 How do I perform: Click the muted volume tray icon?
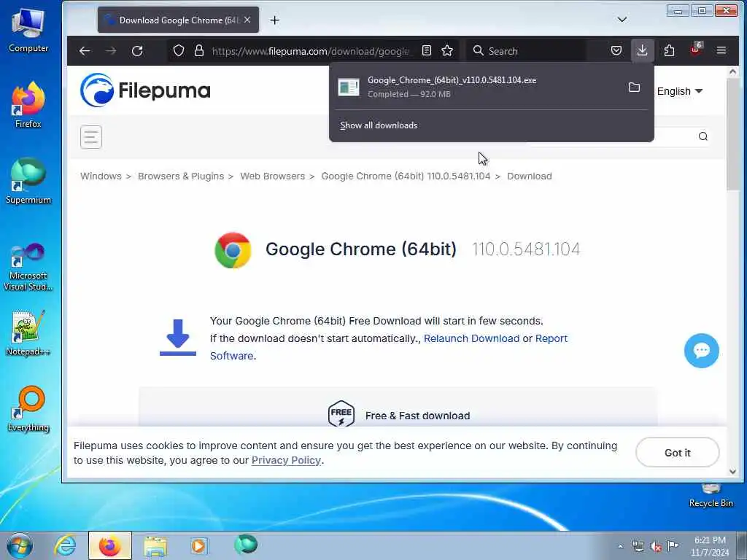(656, 547)
